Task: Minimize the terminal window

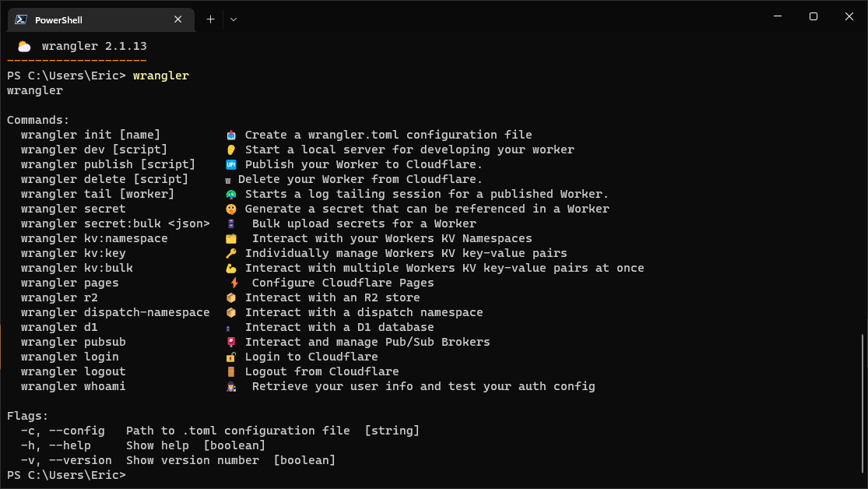Action: click(x=777, y=16)
